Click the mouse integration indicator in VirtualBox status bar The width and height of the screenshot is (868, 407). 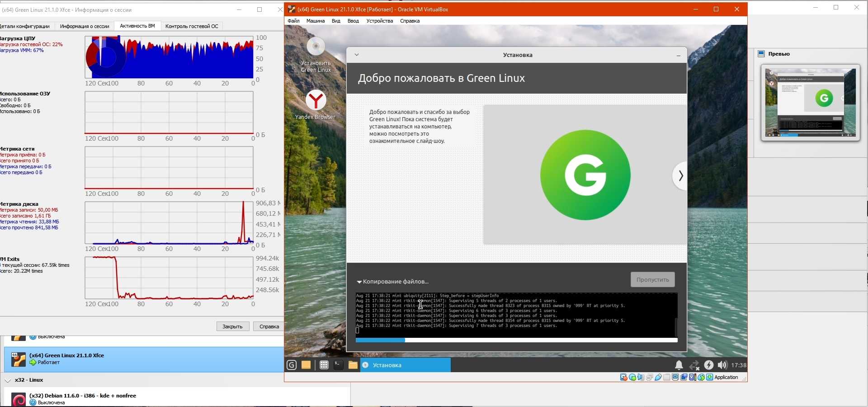701,377
